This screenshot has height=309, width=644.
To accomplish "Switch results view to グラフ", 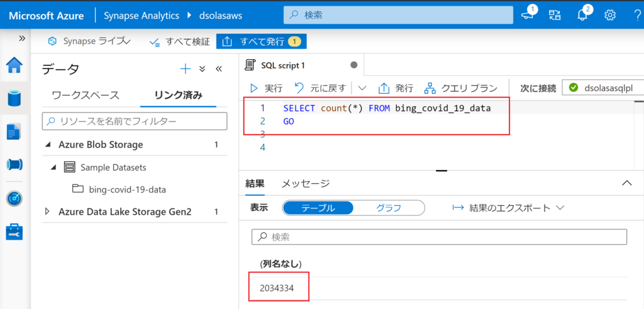I will click(x=389, y=208).
